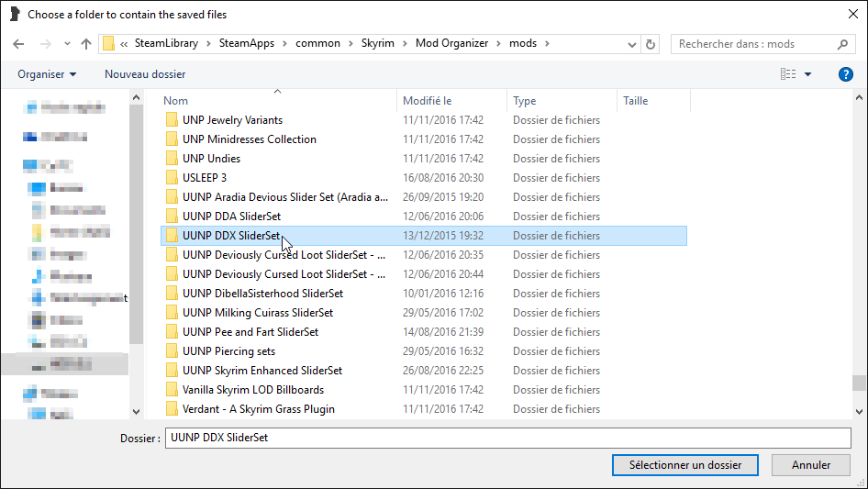
Task: Change the view layout icon
Action: 788,74
